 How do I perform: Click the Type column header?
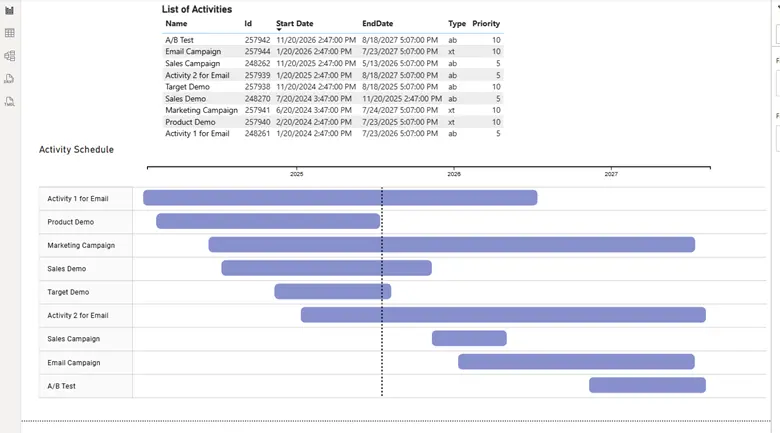coord(457,23)
